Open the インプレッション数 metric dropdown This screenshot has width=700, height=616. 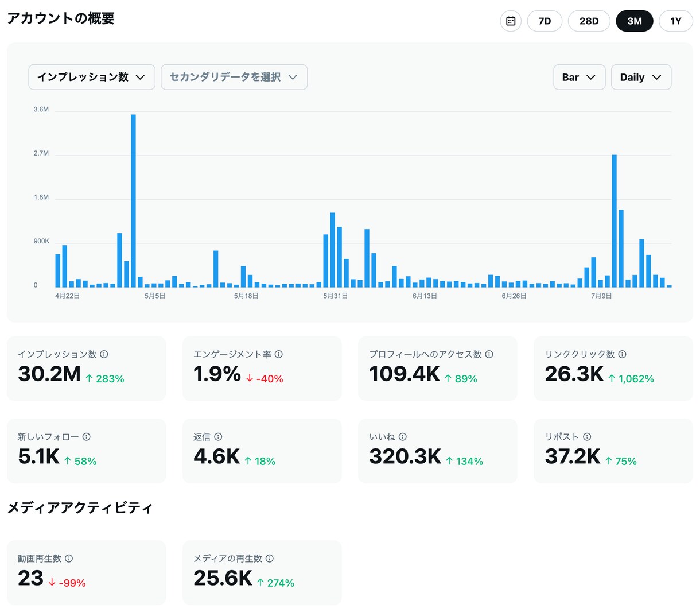[92, 77]
